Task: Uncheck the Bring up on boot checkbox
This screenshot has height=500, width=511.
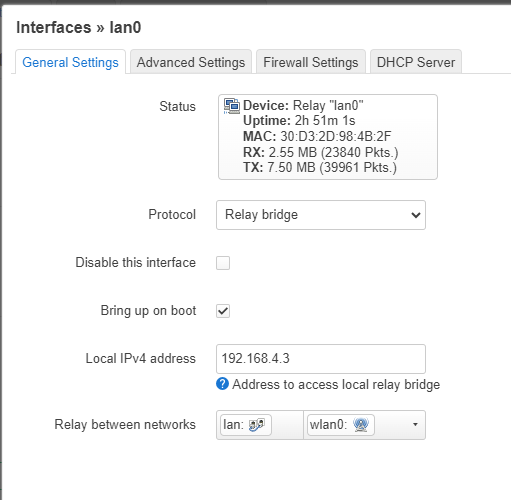Action: click(x=223, y=311)
